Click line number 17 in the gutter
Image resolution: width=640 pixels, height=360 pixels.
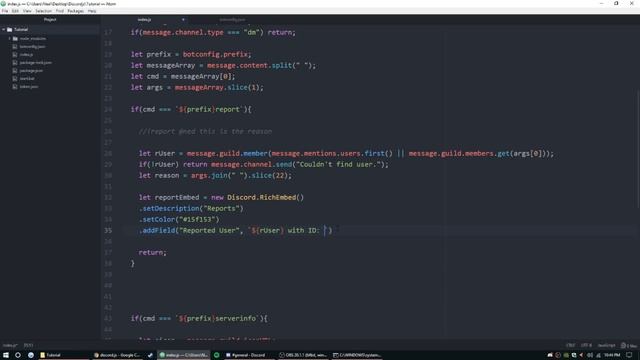pyautogui.click(x=108, y=32)
